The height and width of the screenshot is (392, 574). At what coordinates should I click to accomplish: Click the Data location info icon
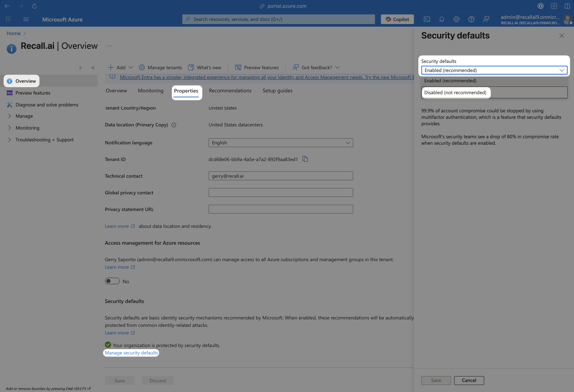174,125
